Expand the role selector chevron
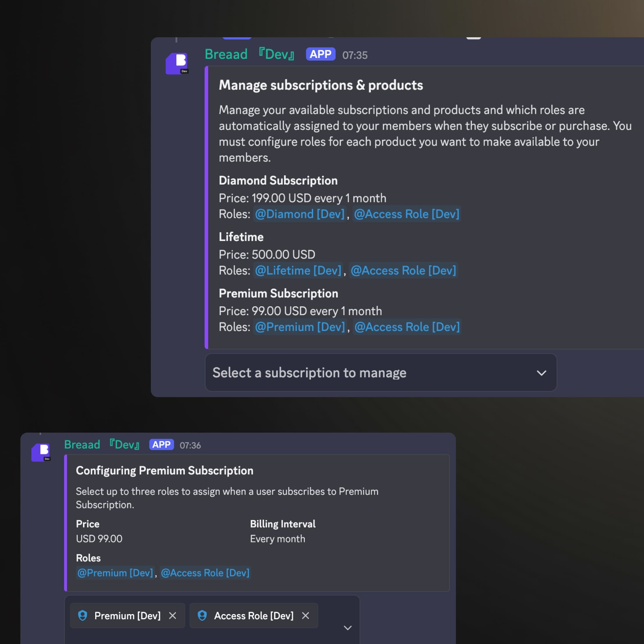 347,628
